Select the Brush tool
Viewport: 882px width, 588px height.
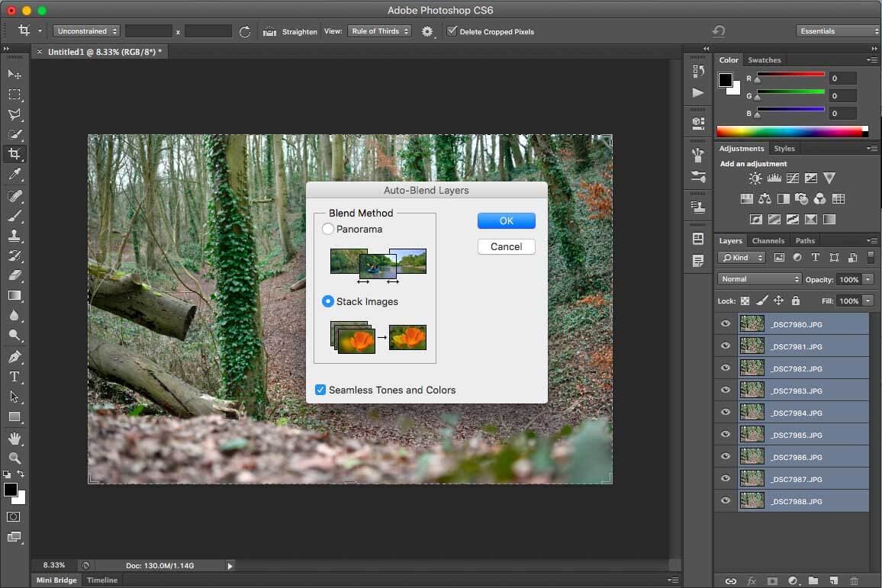(x=14, y=216)
